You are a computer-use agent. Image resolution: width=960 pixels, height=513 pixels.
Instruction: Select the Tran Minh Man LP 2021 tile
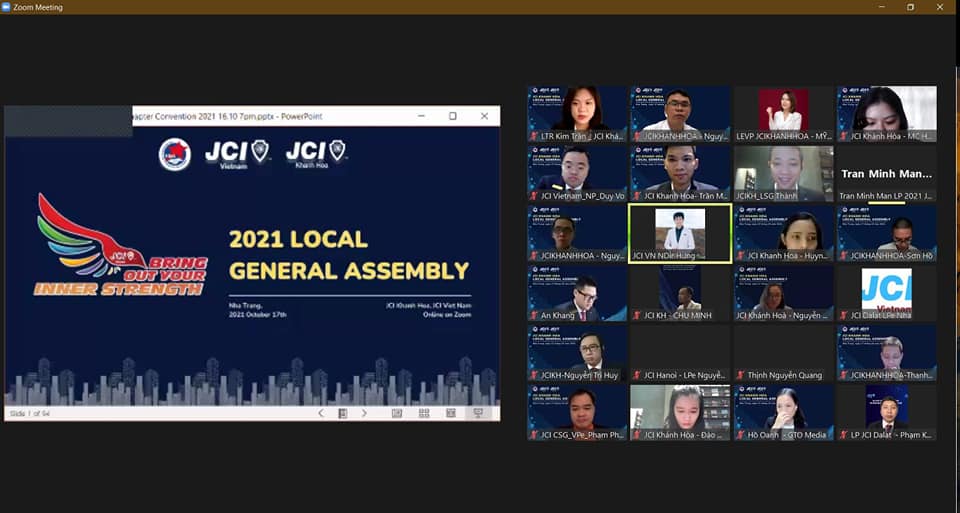[x=887, y=174]
